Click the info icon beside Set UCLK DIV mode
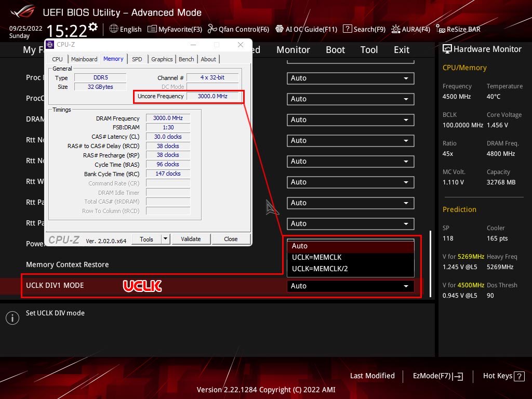This screenshot has height=399, width=532. tap(12, 318)
